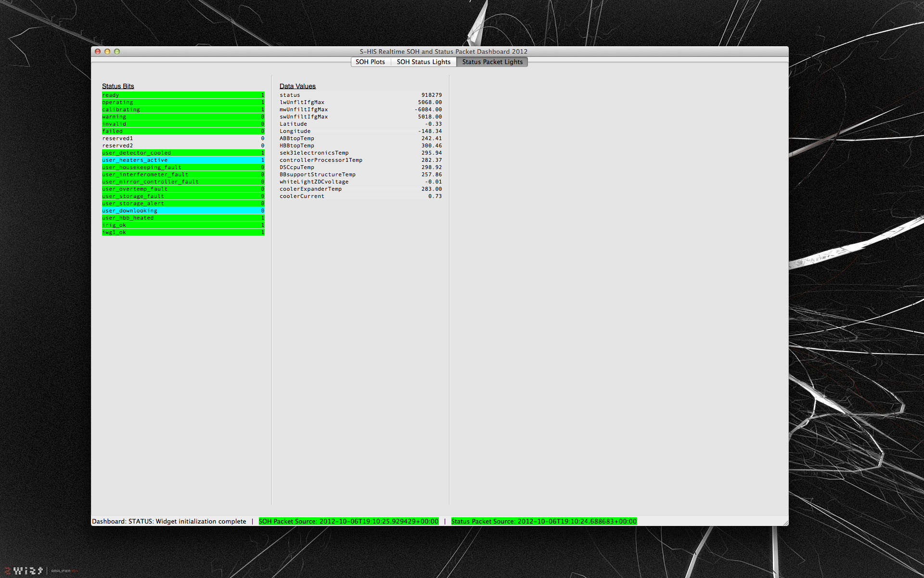Select the 'user_detector_cooled' status bit

point(183,153)
